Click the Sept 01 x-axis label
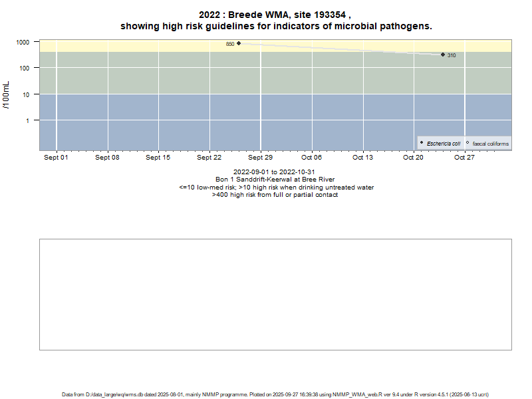The height and width of the screenshot is (399, 532). [56, 158]
